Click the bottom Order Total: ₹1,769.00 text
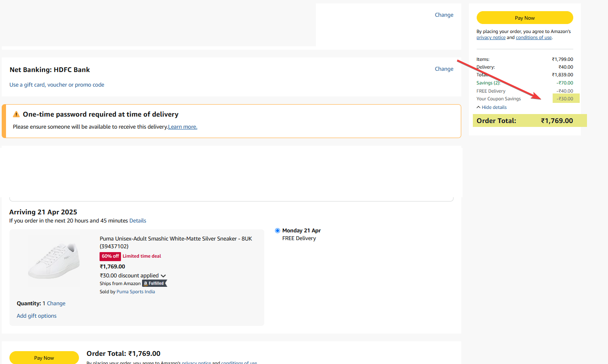This screenshot has width=608, height=364. 124,354
